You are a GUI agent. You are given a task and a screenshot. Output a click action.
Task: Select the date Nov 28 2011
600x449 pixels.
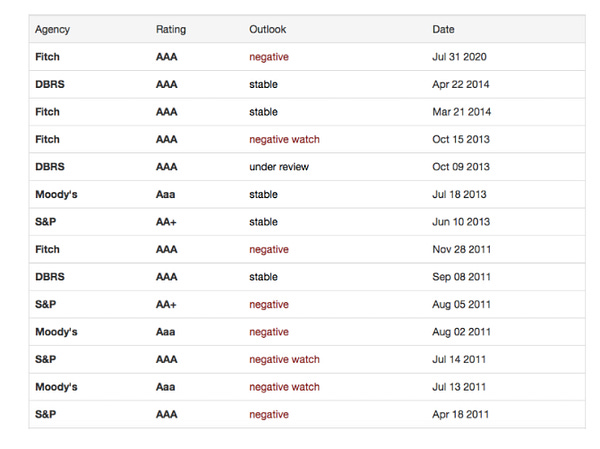tap(461, 250)
